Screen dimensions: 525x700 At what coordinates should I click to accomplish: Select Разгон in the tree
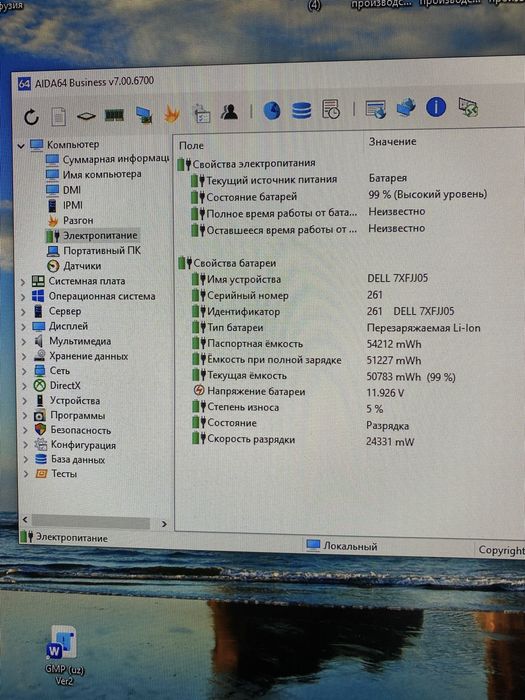[71, 221]
